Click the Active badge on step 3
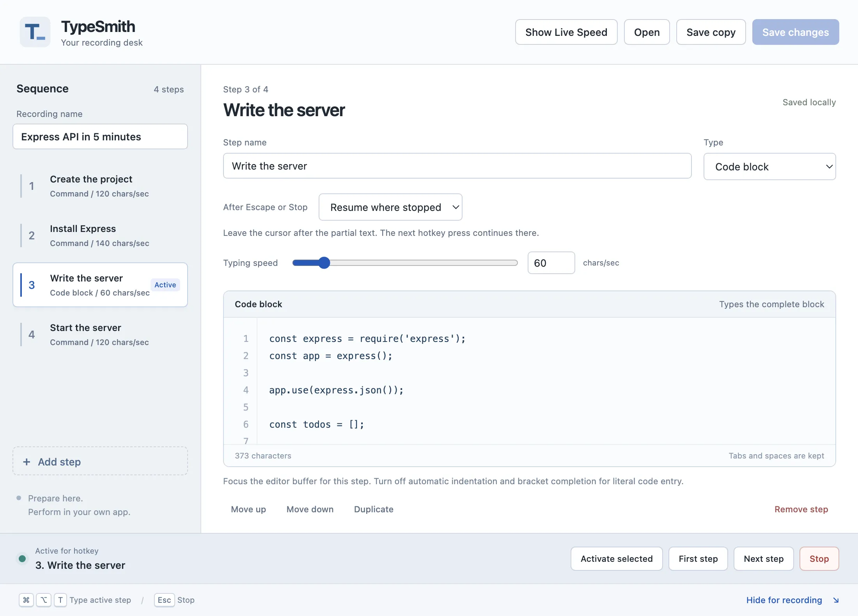The width and height of the screenshot is (858, 616). click(165, 285)
